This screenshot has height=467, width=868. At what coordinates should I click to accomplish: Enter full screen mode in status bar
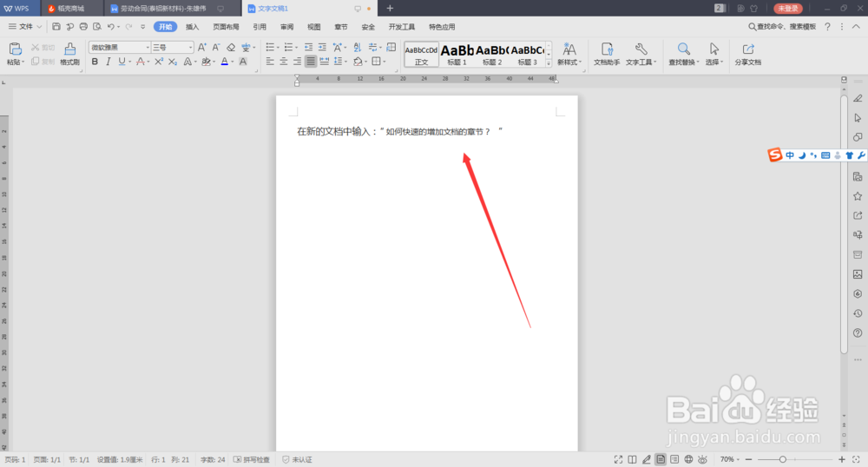[x=618, y=459]
